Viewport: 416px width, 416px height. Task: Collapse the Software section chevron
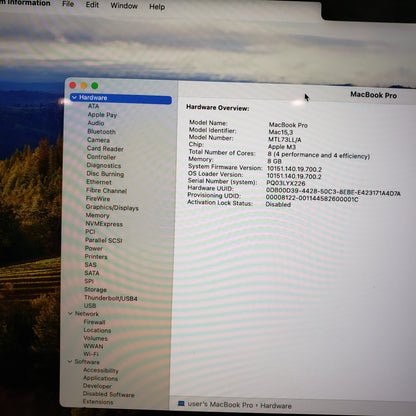coord(70,361)
